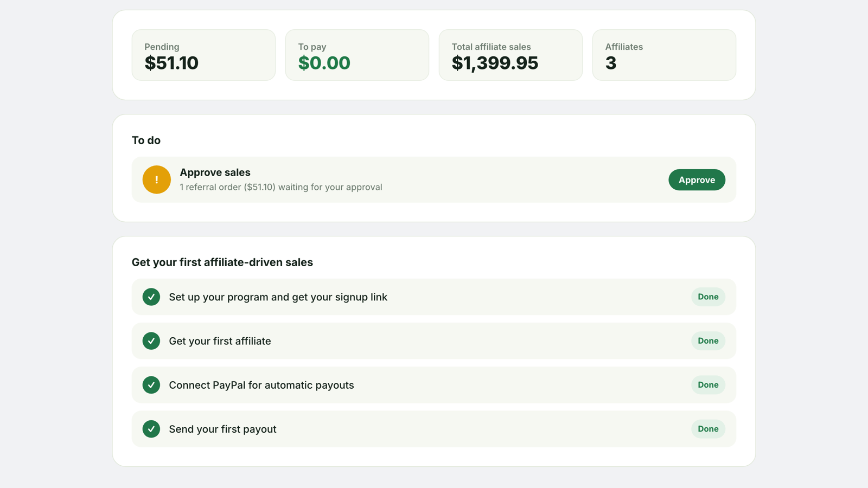Open the To pay $0.00 card
The height and width of the screenshot is (488, 868).
point(357,55)
